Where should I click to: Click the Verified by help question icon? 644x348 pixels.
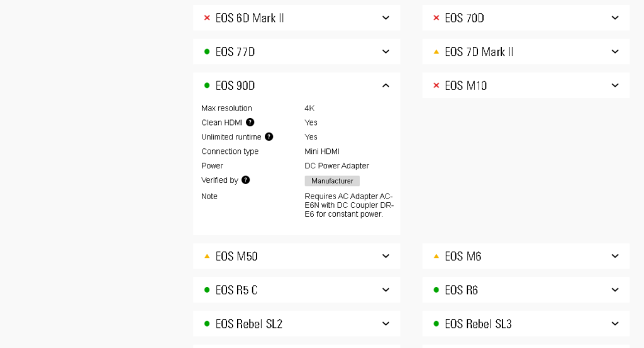coord(246,180)
